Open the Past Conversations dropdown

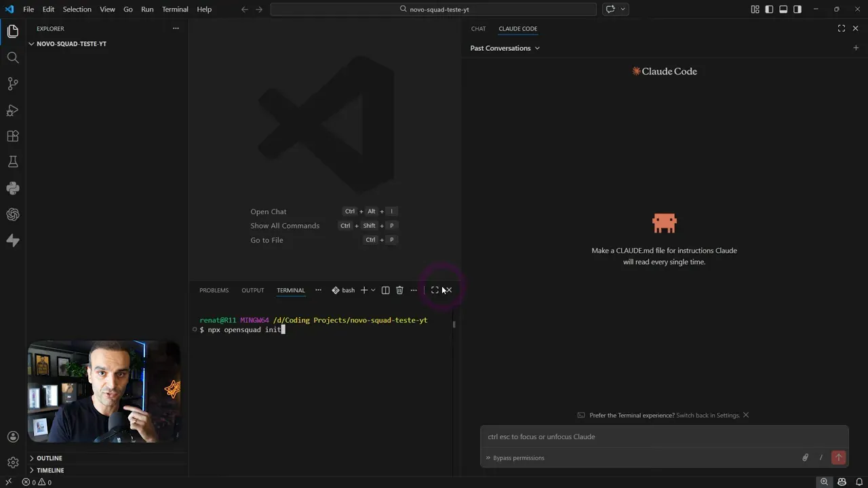505,47
